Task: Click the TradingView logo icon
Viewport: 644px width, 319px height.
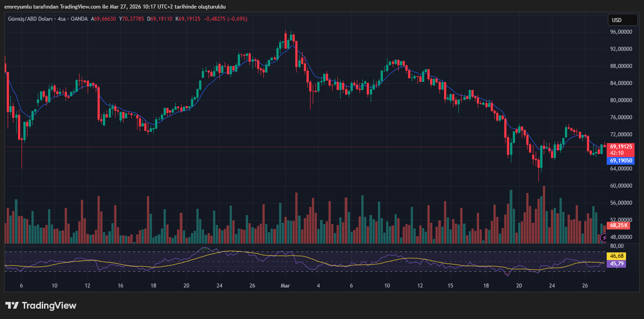Action: point(12,306)
